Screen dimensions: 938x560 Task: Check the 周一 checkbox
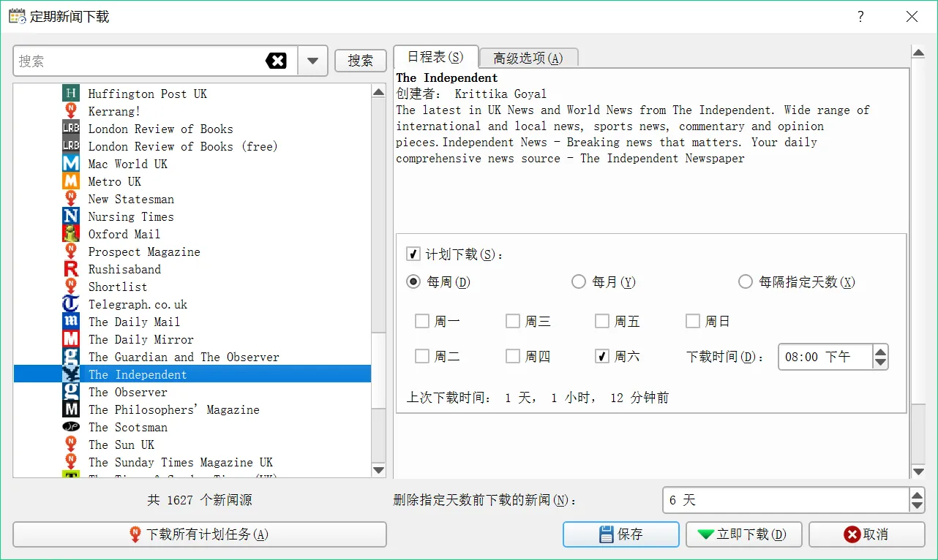pyautogui.click(x=422, y=321)
